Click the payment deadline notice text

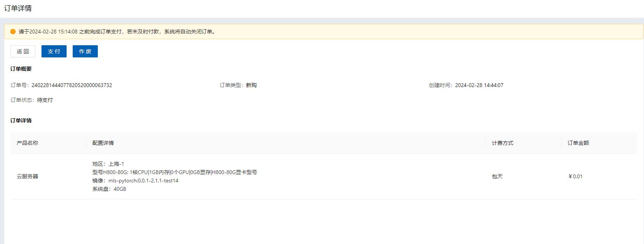(117, 32)
